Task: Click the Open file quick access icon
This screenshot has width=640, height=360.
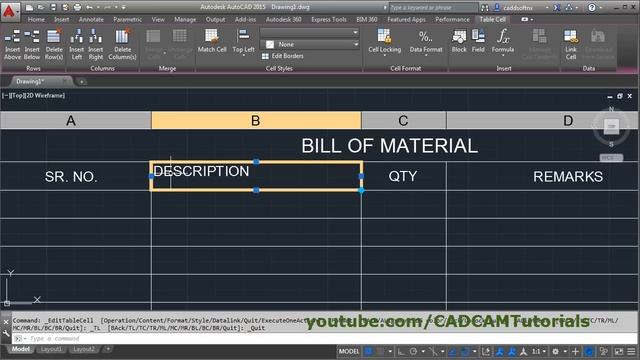Action: tap(41, 7)
